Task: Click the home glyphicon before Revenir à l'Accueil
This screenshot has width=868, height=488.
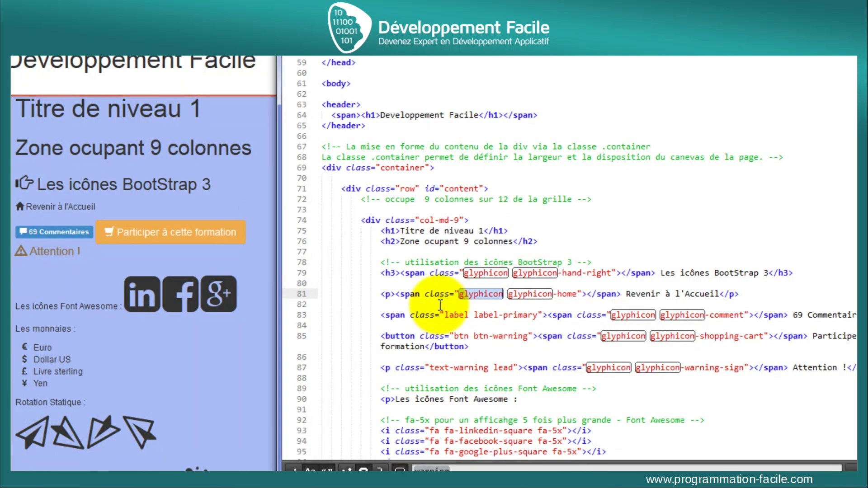Action: (x=20, y=206)
